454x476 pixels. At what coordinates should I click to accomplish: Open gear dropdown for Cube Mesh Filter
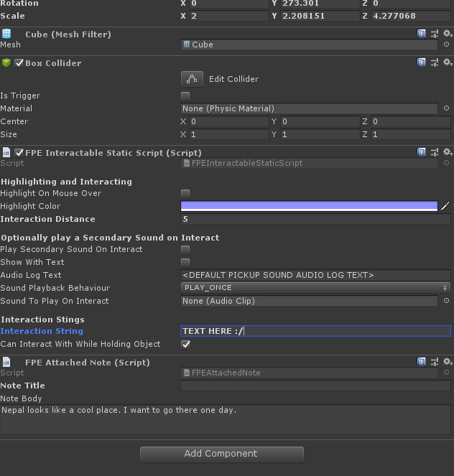click(447, 34)
